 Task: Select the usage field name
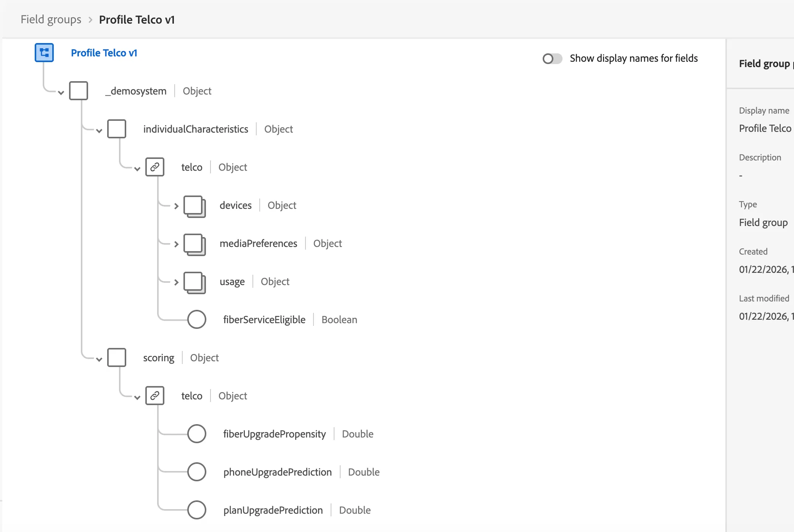coord(232,282)
